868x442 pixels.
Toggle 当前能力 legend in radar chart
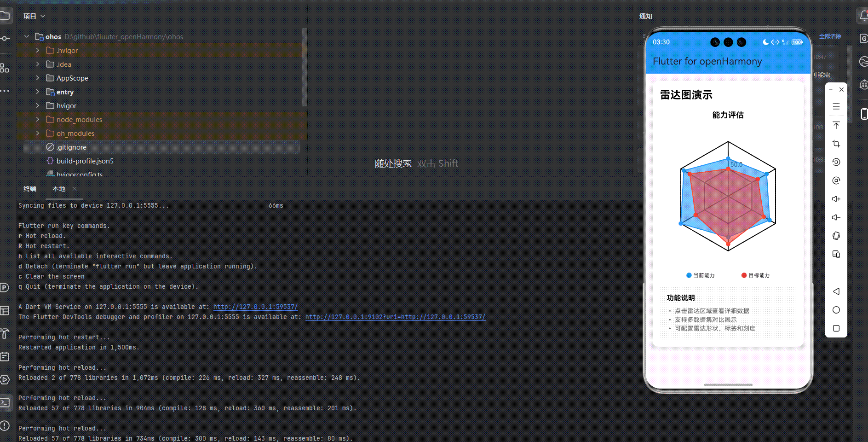pyautogui.click(x=700, y=275)
